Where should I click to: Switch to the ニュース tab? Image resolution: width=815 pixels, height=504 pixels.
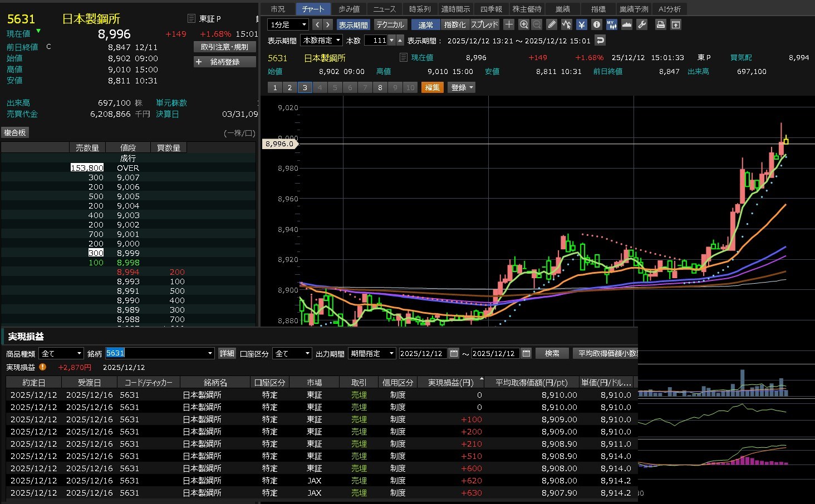pos(384,9)
